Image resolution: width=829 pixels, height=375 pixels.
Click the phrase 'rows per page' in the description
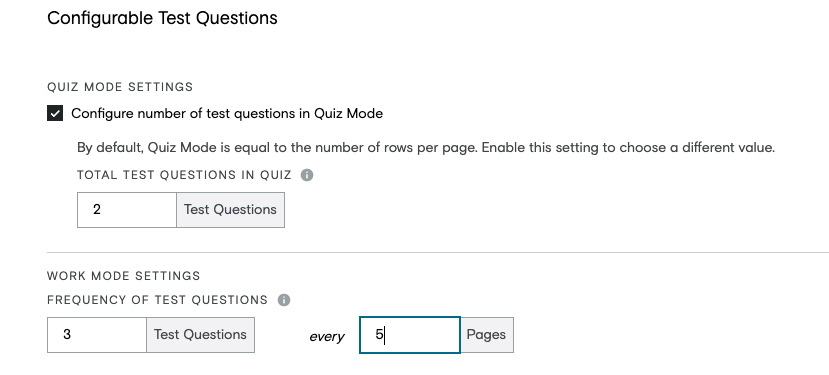[436, 148]
